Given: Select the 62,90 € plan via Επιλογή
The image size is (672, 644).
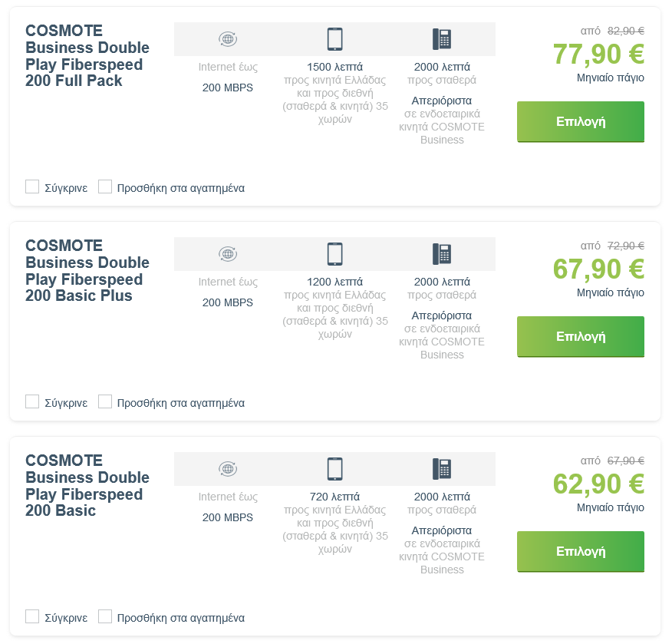Looking at the screenshot, I should pos(581,551).
